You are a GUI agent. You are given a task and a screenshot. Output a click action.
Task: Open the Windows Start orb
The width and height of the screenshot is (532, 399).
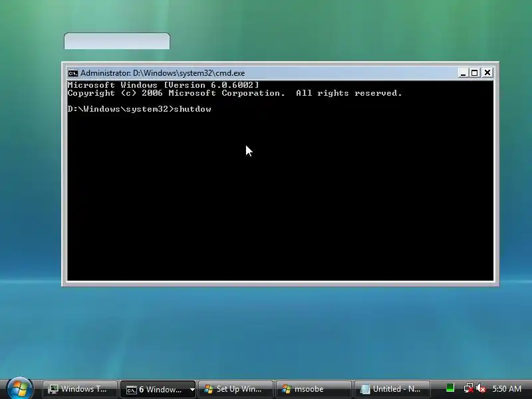19,389
